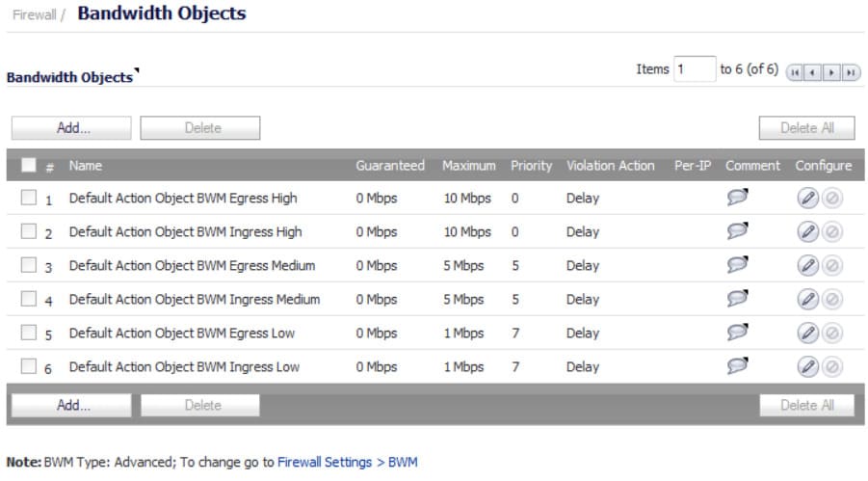
Task: Check the BWM Ingress Low row checkbox
Action: click(x=29, y=366)
